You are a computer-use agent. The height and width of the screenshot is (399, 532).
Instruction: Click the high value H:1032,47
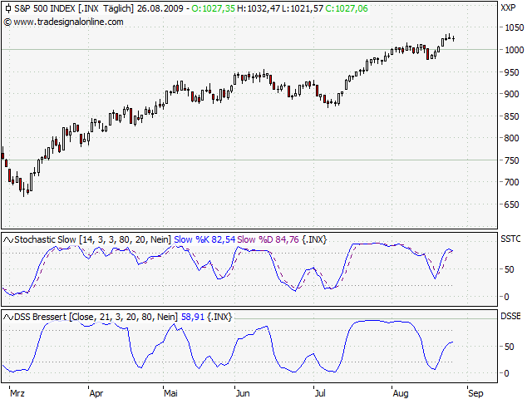pos(259,8)
